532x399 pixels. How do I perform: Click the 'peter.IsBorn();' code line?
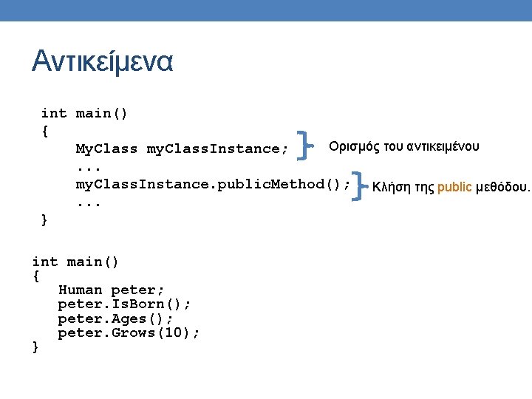(124, 304)
